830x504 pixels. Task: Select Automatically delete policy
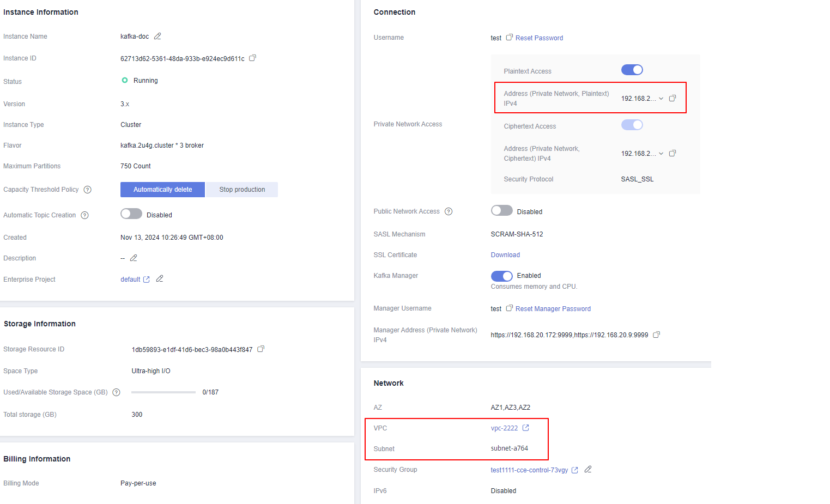click(x=162, y=190)
